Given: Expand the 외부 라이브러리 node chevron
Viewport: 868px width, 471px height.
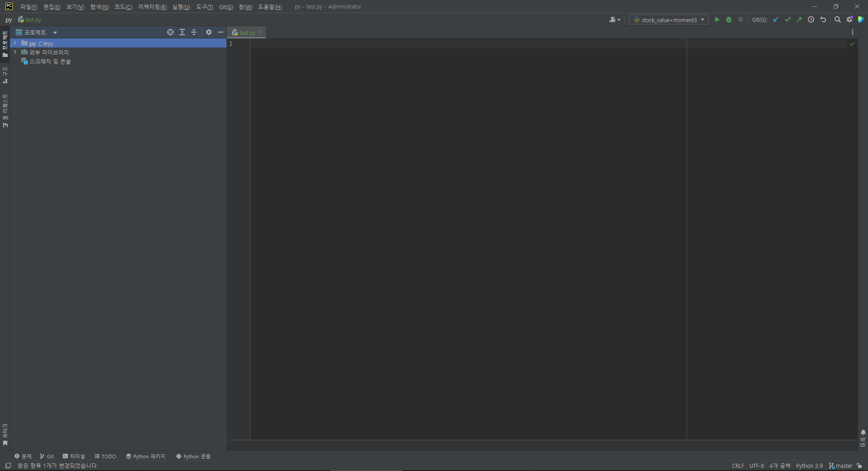Looking at the screenshot, I should click(15, 52).
